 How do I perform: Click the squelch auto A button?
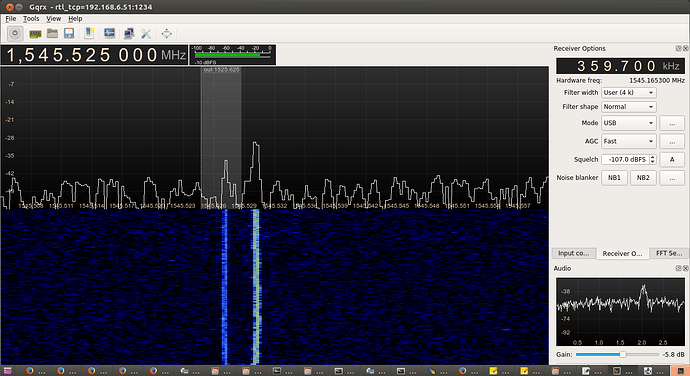(672, 159)
